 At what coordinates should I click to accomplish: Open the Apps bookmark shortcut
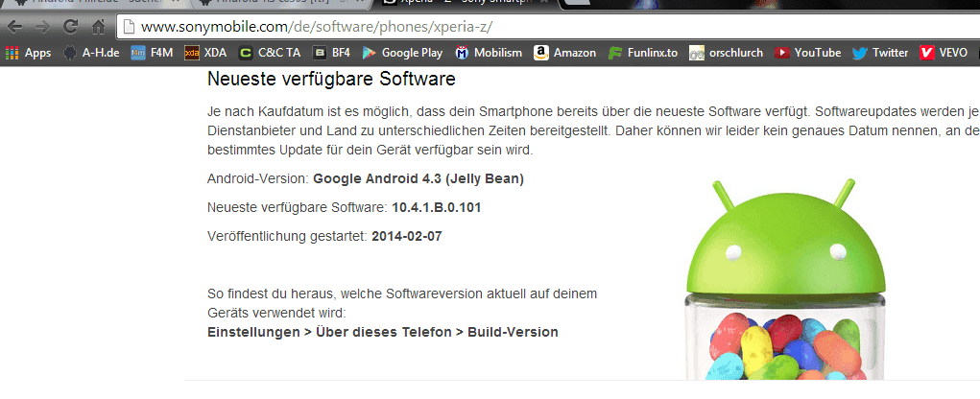(28, 53)
